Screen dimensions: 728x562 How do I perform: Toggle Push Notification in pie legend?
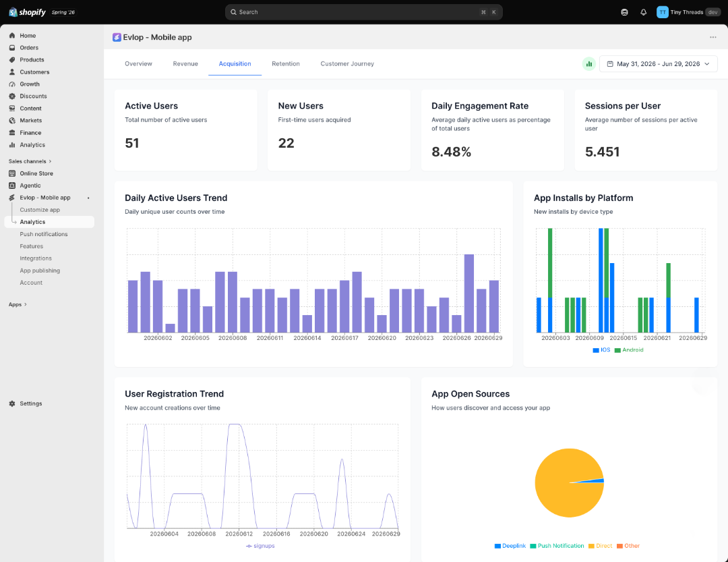pos(557,546)
